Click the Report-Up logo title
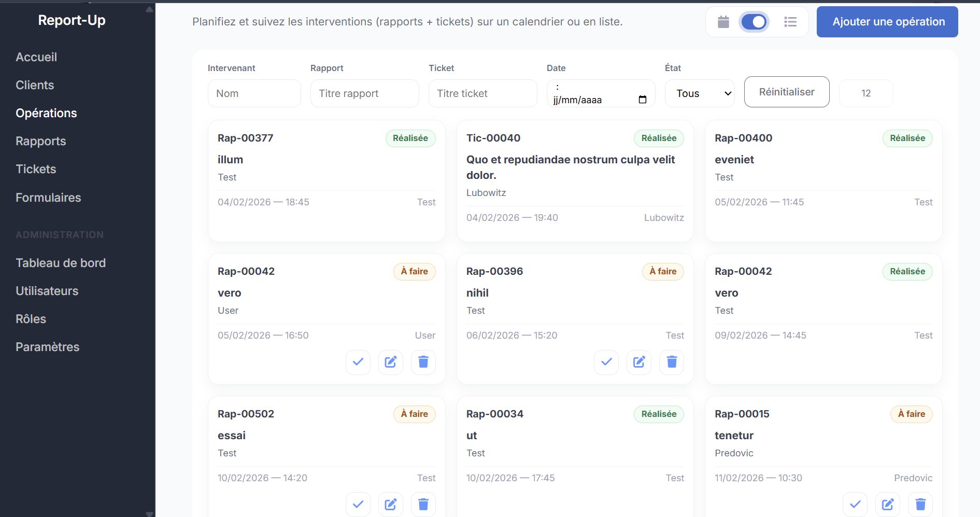This screenshot has width=980, height=517. tap(72, 20)
